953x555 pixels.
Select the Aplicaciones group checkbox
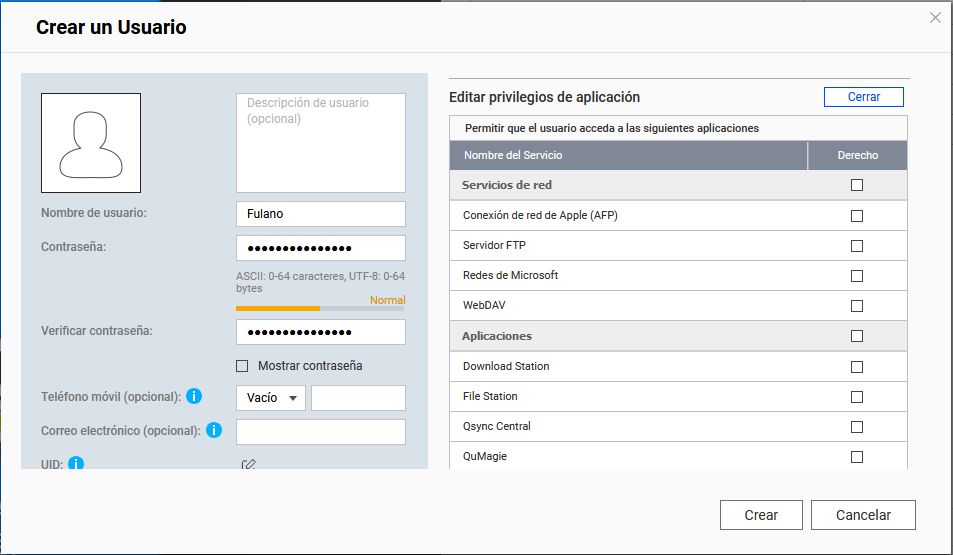[856, 336]
